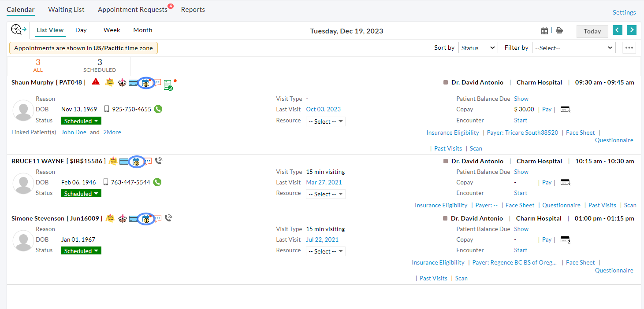Click the SCHEDULED filter counter
Image resolution: width=644 pixels, height=309 pixels.
tap(99, 66)
